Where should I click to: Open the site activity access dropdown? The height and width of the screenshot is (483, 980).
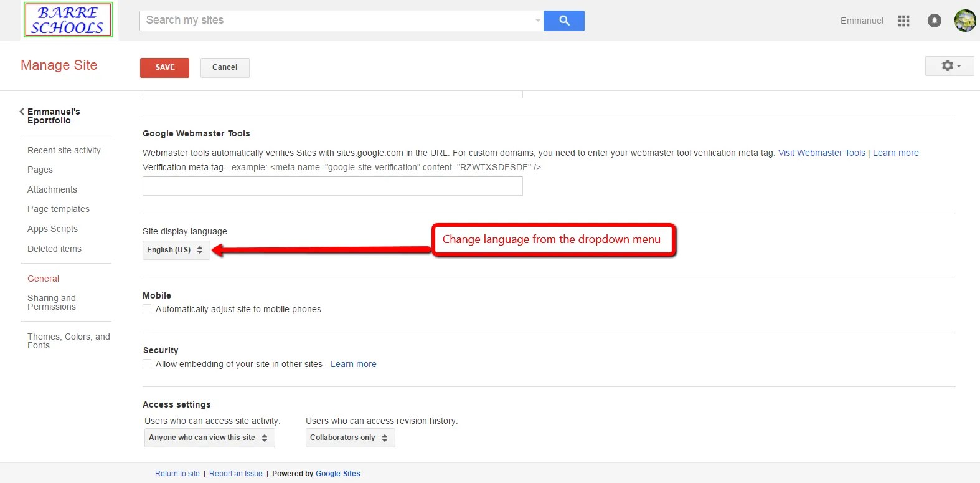209,438
